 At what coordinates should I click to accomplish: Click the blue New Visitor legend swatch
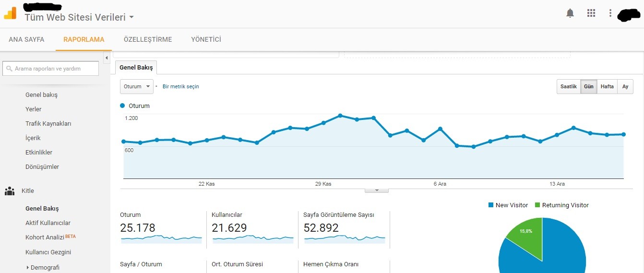[491, 205]
